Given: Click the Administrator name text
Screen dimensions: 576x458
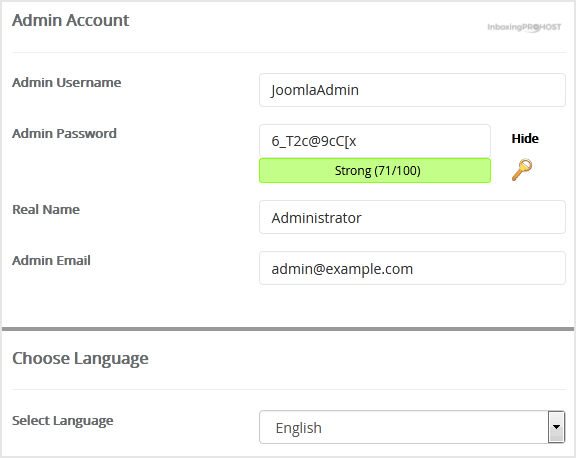Looking at the screenshot, I should 316,218.
